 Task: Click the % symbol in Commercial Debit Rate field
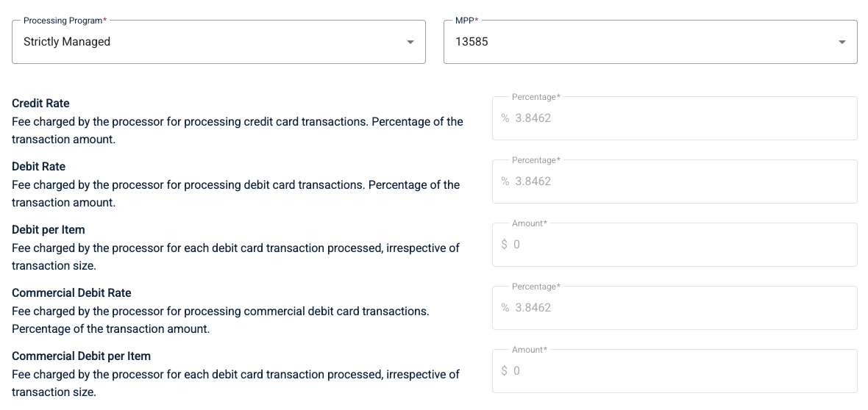[505, 308]
